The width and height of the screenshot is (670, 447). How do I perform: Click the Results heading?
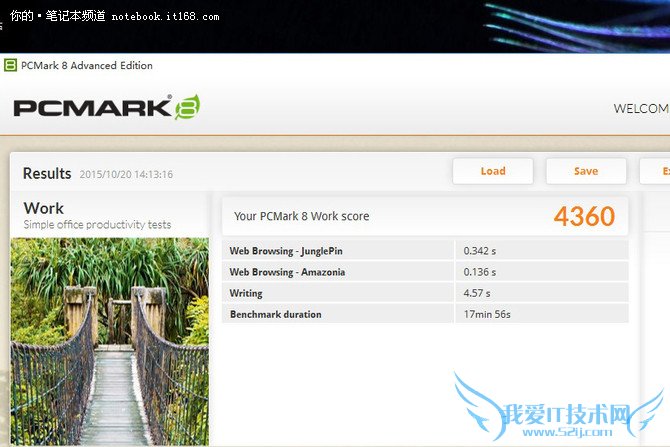click(47, 174)
